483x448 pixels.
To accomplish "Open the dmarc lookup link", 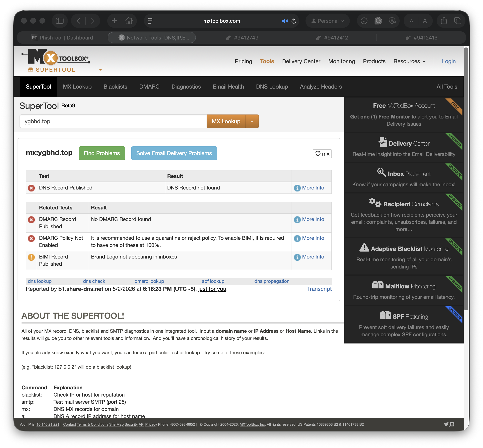I will pyautogui.click(x=149, y=281).
